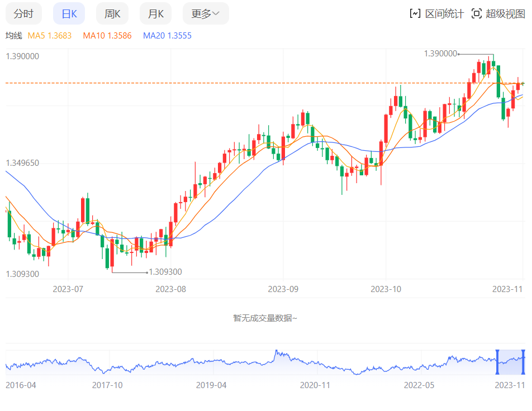Viewport: 532px width, 411px height.
Task: Click the 2023-07 date axis label
Action: coord(68,289)
